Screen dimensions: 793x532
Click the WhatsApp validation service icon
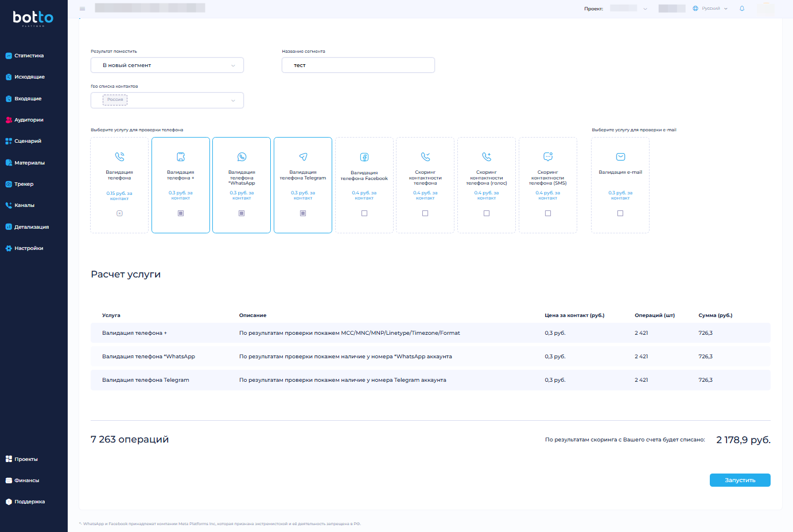[242, 157]
